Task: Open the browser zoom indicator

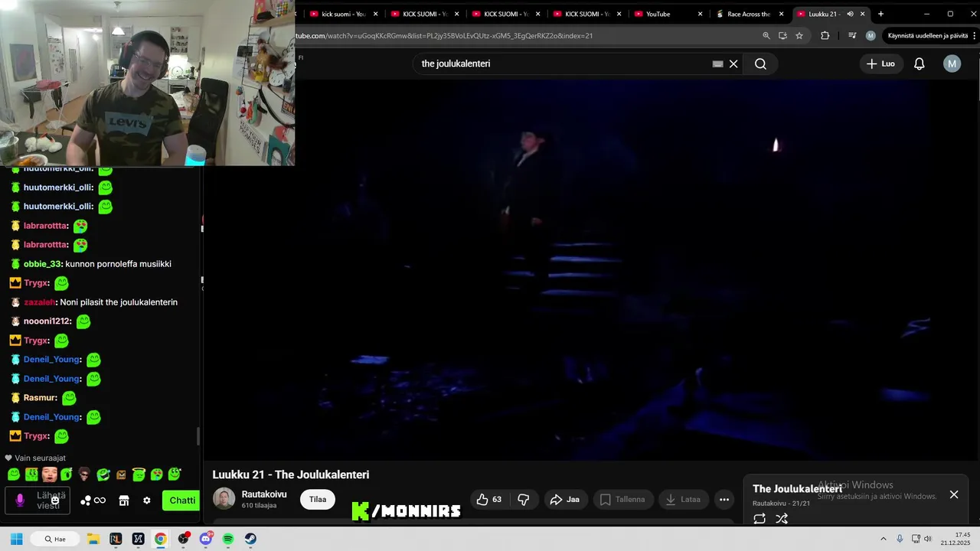Action: coord(766,36)
